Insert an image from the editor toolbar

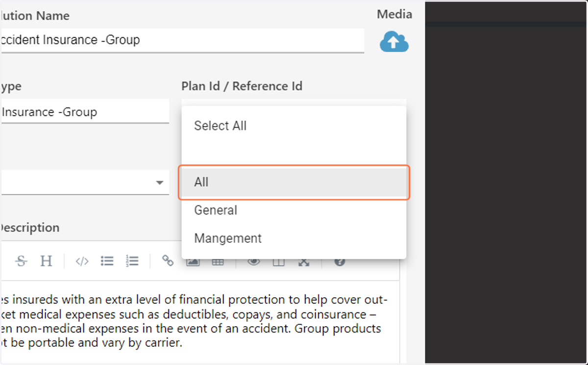click(x=193, y=262)
